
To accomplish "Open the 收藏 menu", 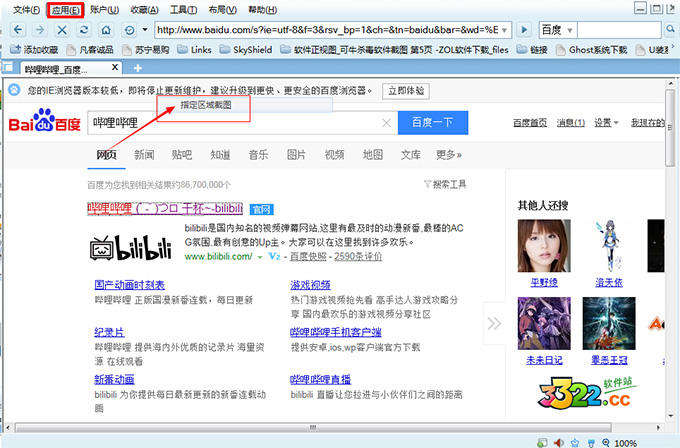I will pos(145,9).
